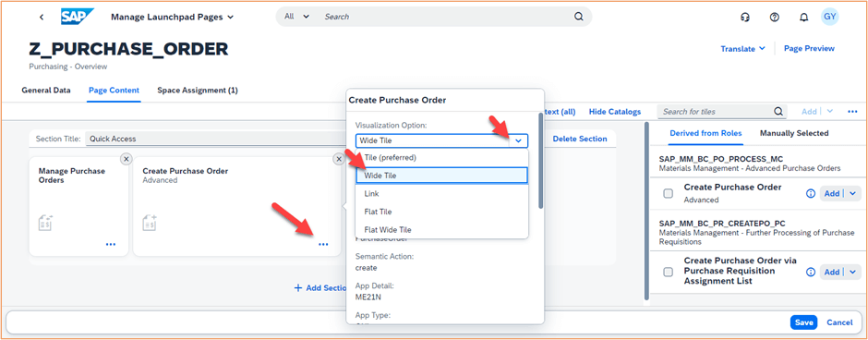Open the notifications bell

[803, 18]
